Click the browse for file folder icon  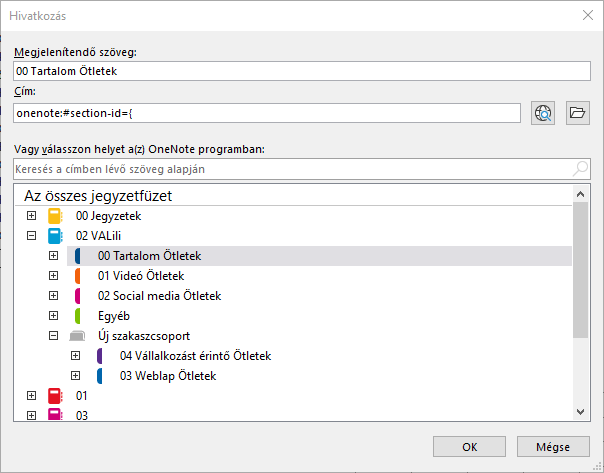point(577,112)
